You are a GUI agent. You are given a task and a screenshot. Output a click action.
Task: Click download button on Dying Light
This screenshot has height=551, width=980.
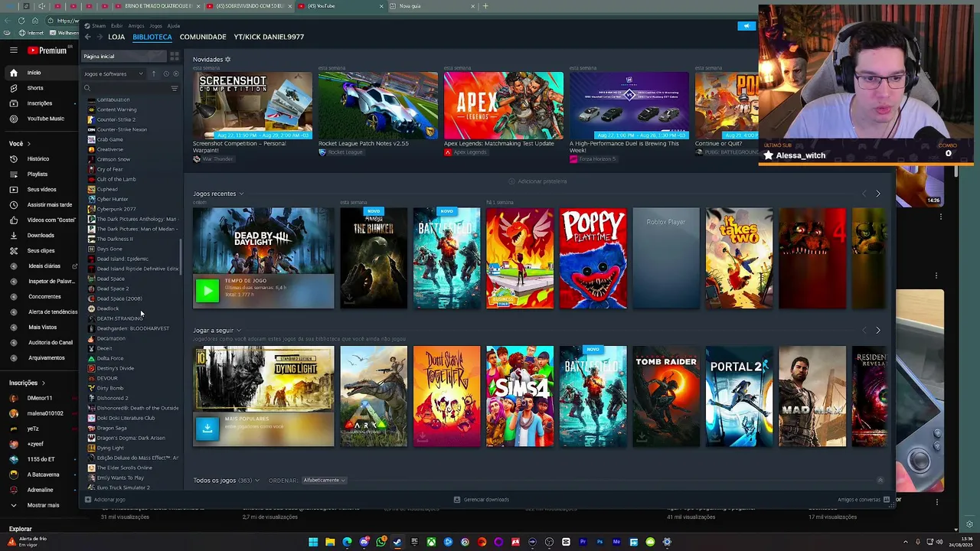[207, 429]
